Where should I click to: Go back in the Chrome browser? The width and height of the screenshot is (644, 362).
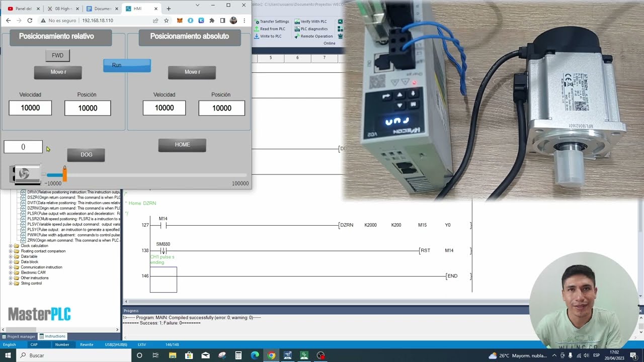pyautogui.click(x=8, y=21)
